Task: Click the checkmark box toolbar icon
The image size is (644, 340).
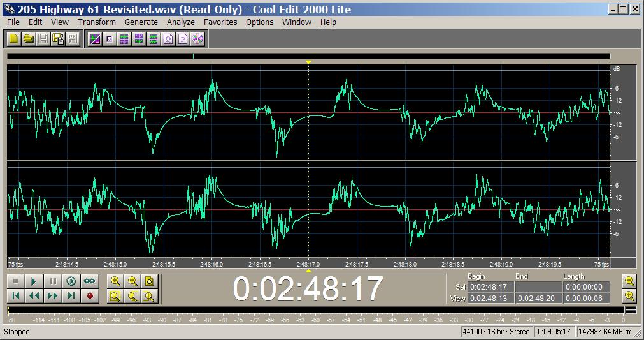Action: [x=110, y=39]
